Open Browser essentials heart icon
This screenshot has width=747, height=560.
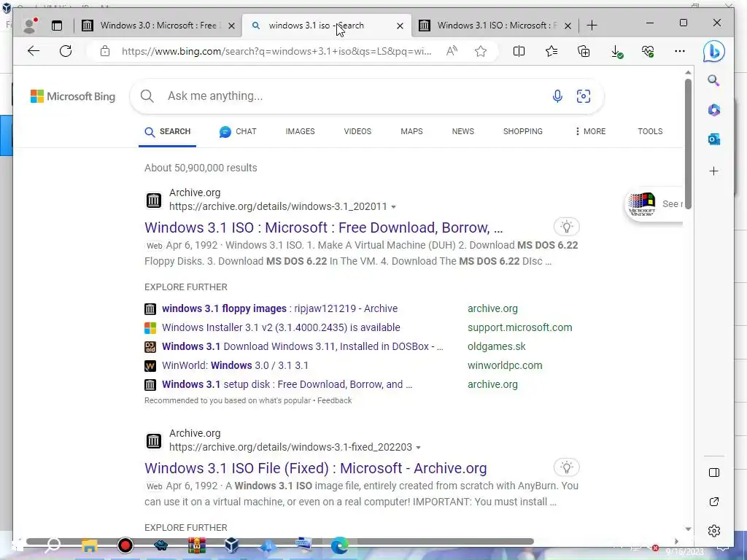pyautogui.click(x=648, y=51)
